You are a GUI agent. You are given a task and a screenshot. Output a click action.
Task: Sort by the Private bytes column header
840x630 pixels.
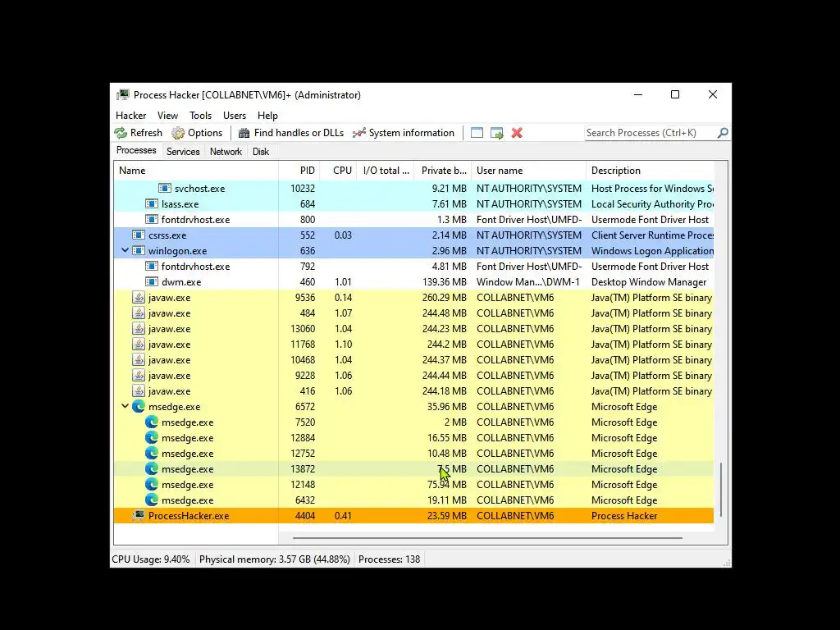(x=442, y=171)
